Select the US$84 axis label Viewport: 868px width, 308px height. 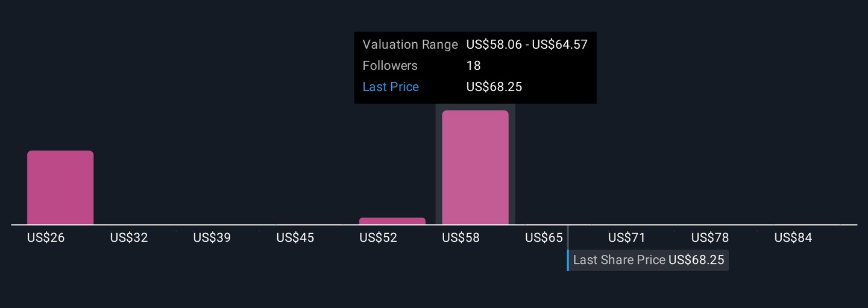[x=793, y=238]
